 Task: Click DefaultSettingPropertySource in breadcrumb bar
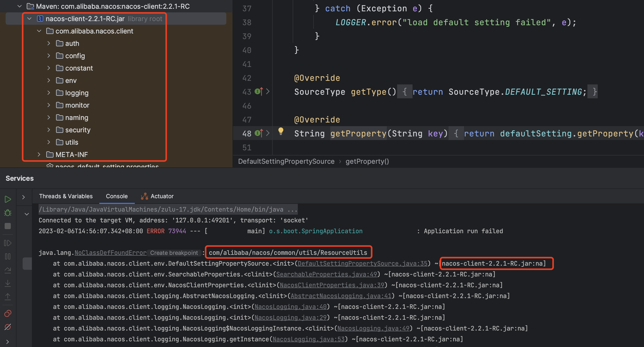pos(286,161)
